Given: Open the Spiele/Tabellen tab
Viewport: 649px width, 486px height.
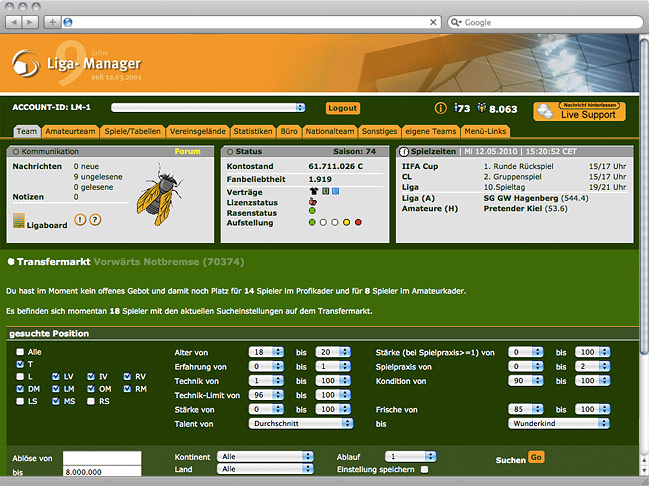Looking at the screenshot, I should click(x=132, y=131).
